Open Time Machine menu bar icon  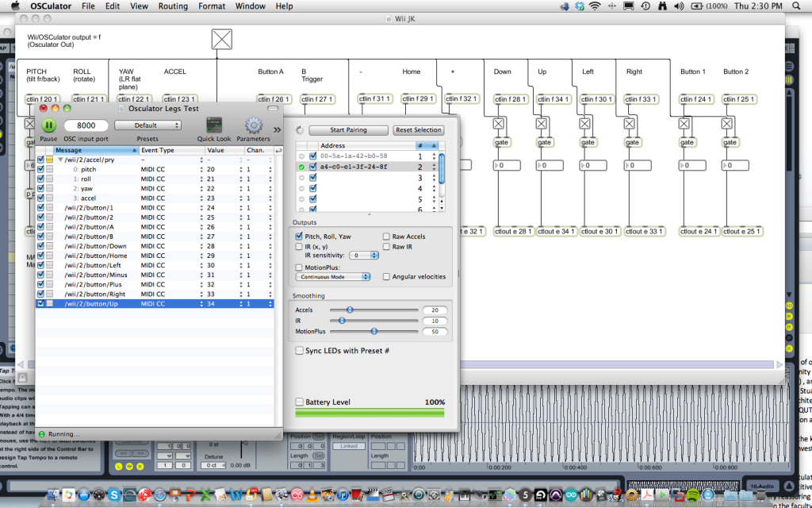coord(645,6)
